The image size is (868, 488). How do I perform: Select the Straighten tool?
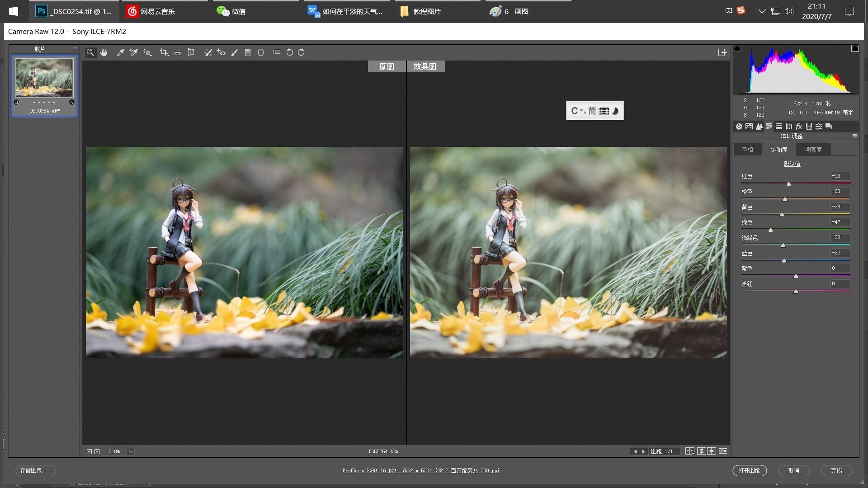(178, 52)
